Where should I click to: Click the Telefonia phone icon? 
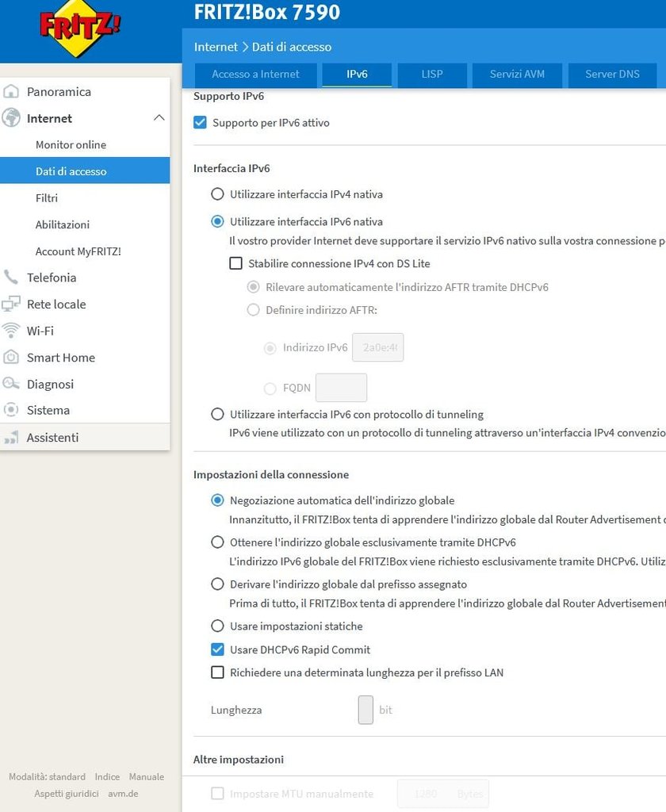point(11,277)
